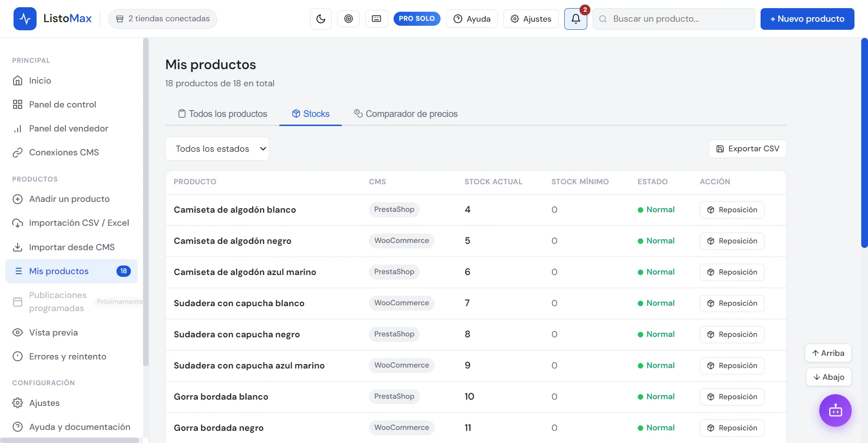Screen dimensions: 868x443
Task: Go to Conexiones CMS
Action: [72, 152]
